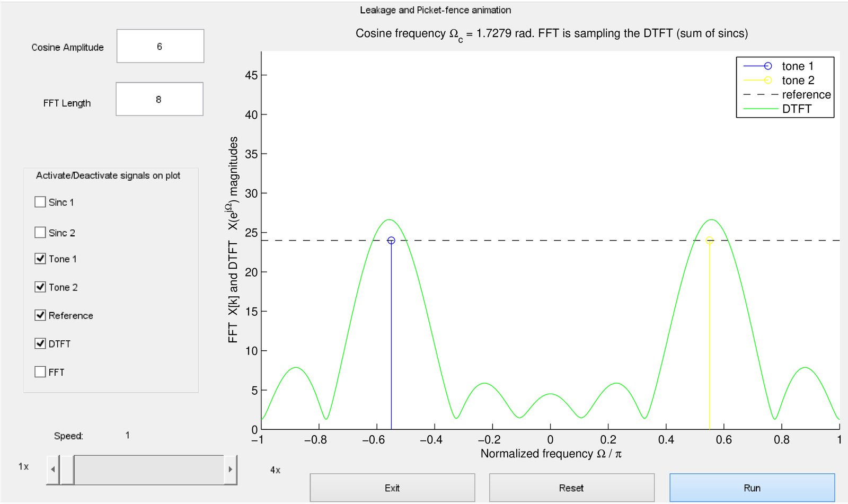Uncheck the Tone 2 checkbox
Image resolution: width=848 pixels, height=504 pixels.
click(40, 287)
